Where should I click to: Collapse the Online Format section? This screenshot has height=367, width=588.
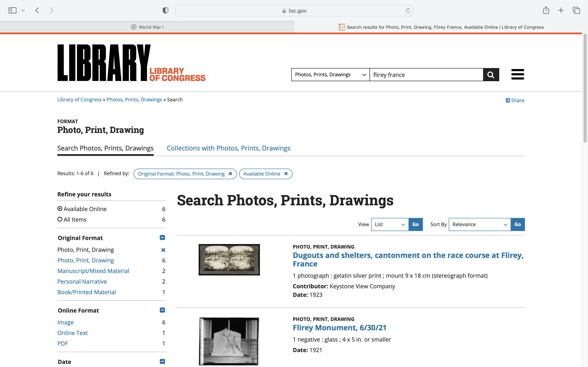point(162,310)
